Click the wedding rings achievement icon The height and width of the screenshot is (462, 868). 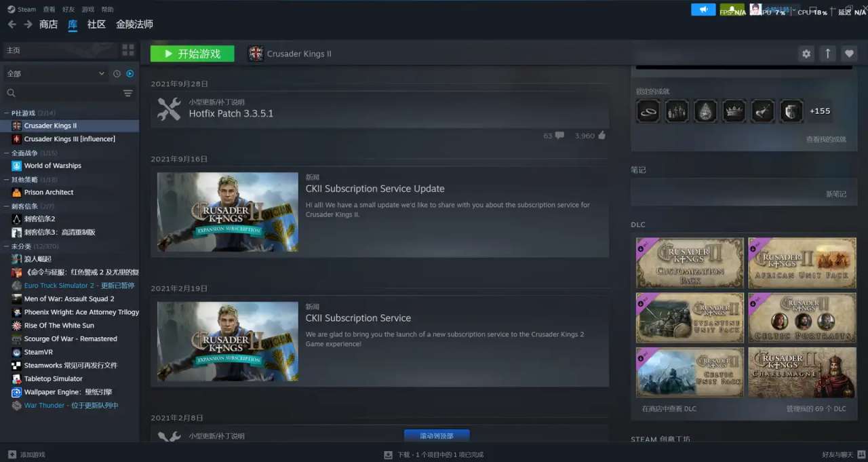click(x=648, y=111)
